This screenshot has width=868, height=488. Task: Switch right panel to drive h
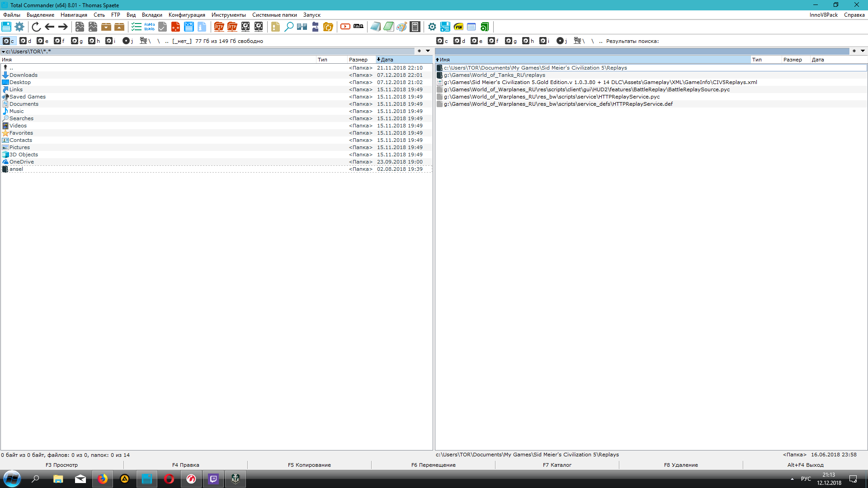click(x=528, y=41)
